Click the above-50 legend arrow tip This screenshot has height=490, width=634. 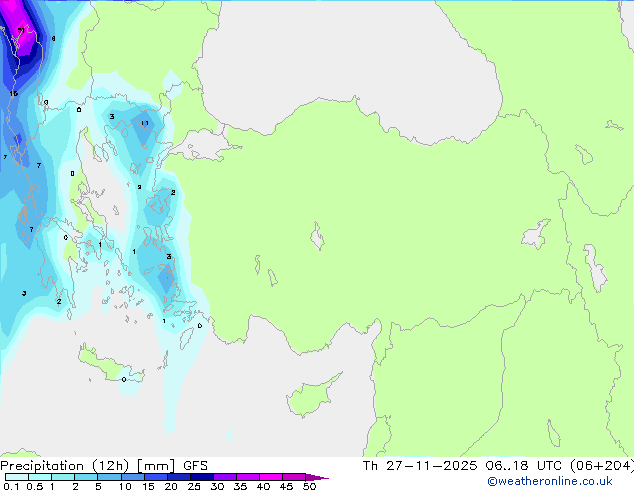coord(317,477)
